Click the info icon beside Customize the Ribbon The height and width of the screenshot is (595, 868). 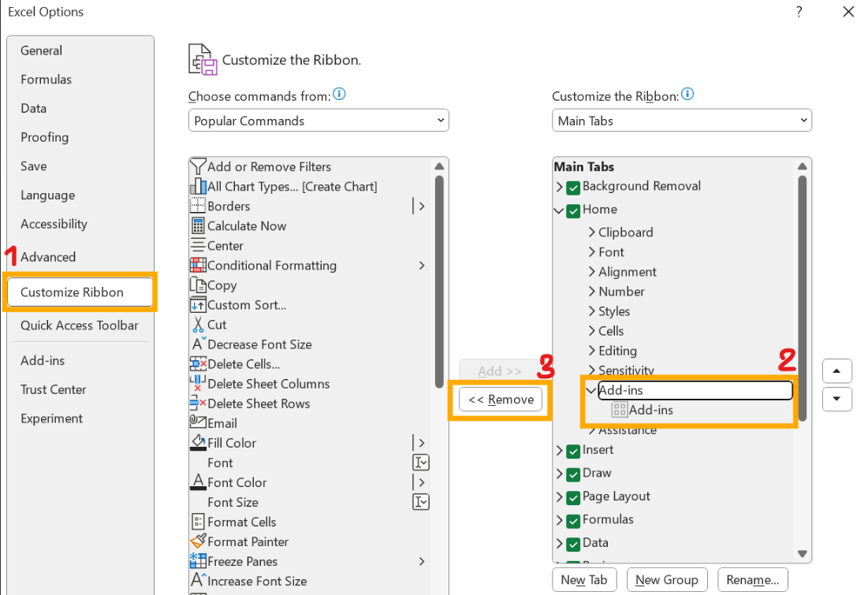point(687,95)
